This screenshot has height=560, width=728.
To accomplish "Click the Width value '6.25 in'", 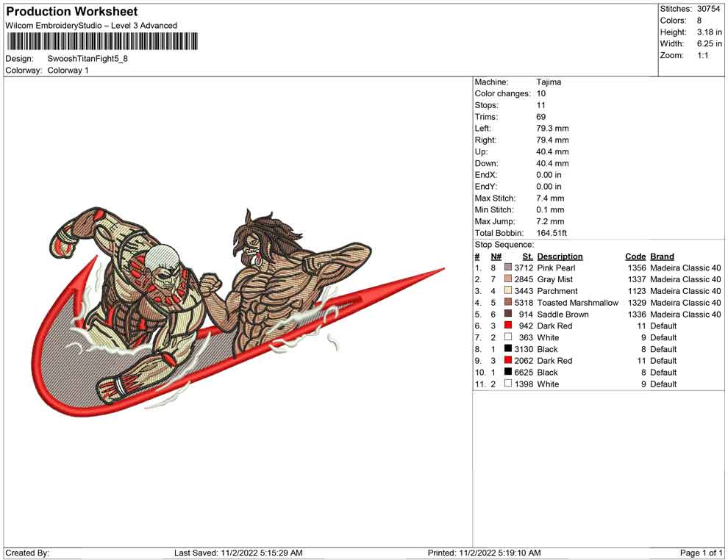I will pos(709,43).
